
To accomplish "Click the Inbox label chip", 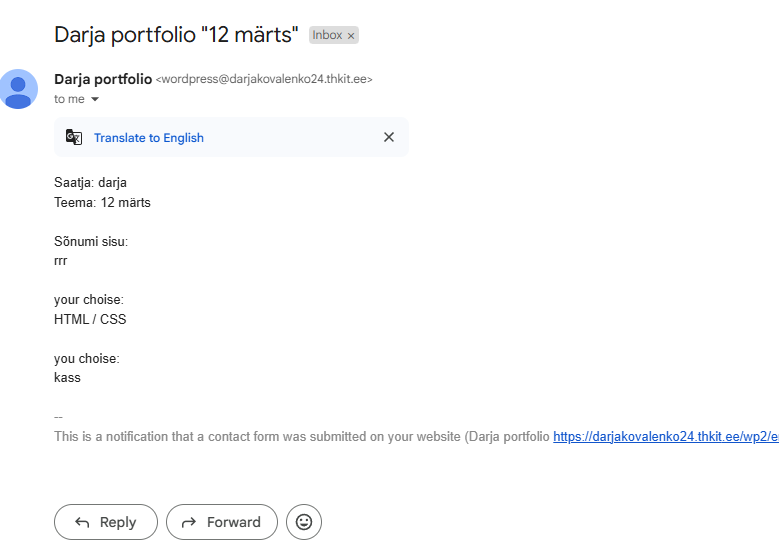I will point(327,35).
